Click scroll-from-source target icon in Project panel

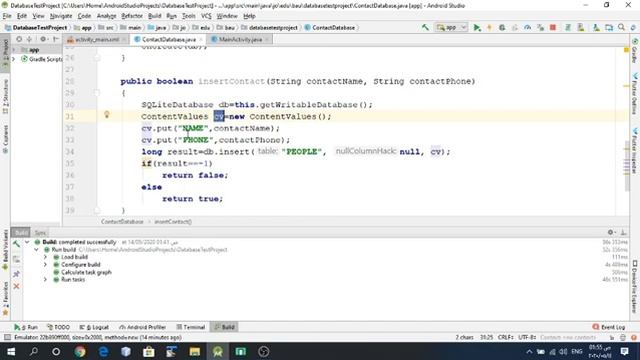click(19, 39)
